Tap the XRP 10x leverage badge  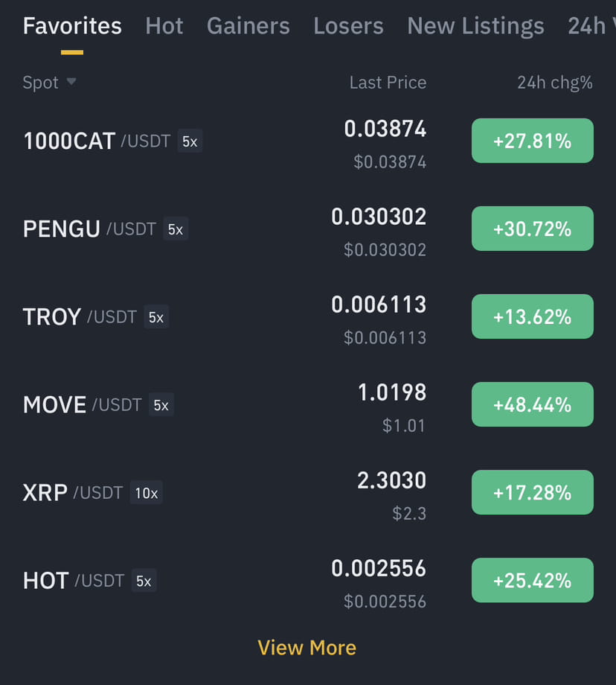click(147, 493)
